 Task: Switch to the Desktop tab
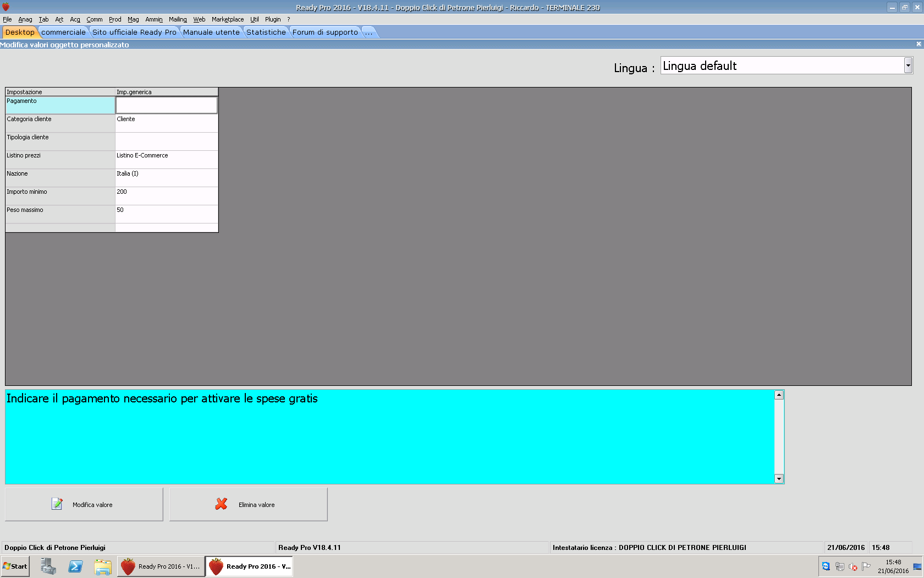(x=20, y=32)
